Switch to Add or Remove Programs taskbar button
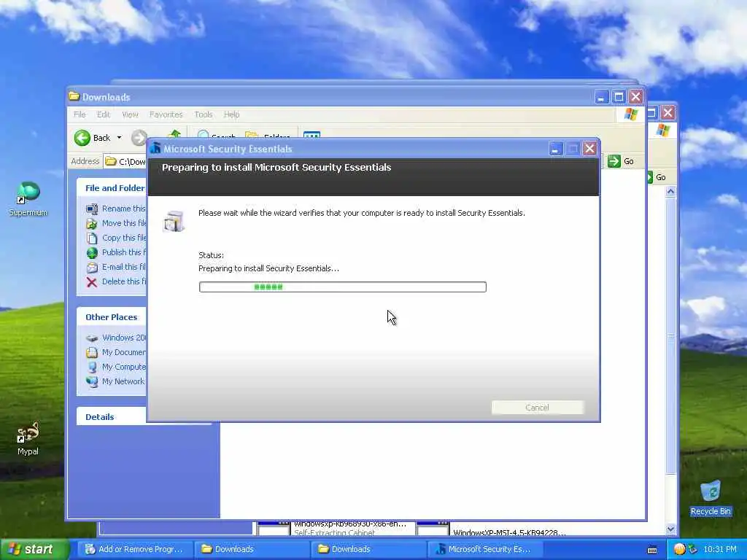This screenshot has height=560, width=747. pos(135,549)
